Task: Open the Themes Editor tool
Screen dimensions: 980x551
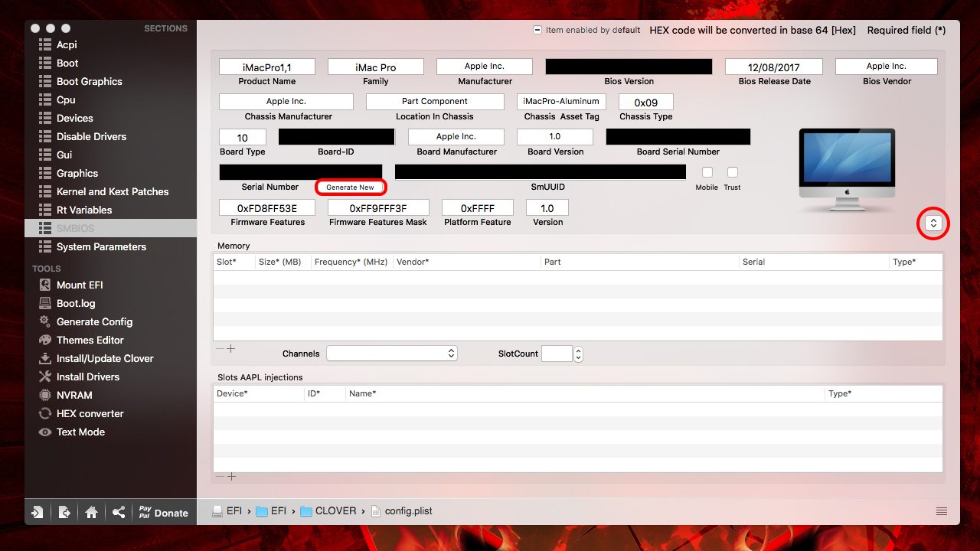Action: [x=90, y=340]
